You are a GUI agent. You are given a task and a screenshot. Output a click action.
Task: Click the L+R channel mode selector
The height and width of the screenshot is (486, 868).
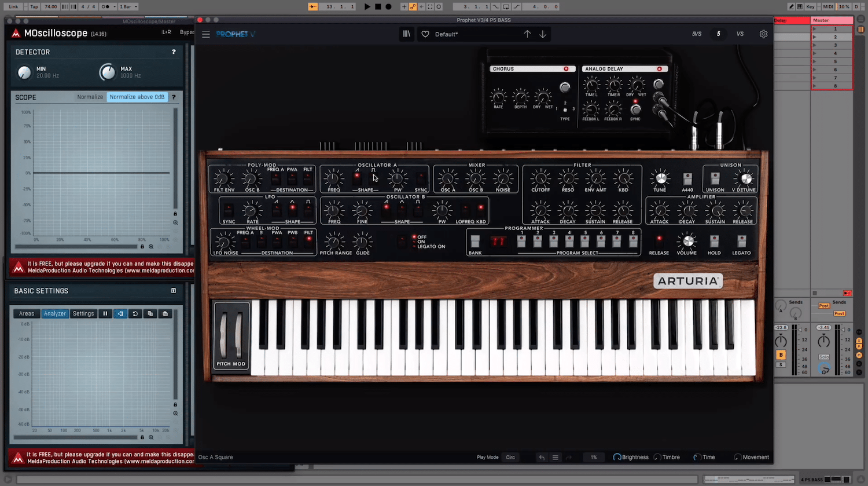167,32
